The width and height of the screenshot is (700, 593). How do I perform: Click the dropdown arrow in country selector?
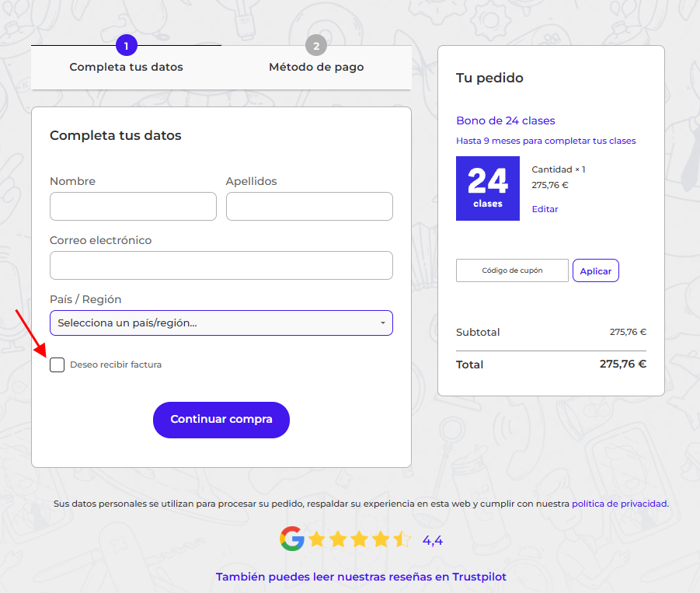(x=382, y=323)
